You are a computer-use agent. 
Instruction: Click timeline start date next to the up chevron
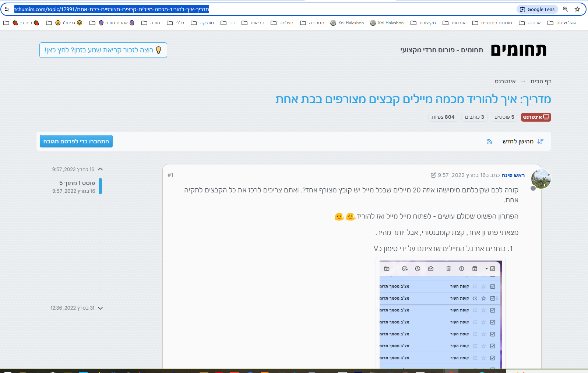[x=73, y=169]
